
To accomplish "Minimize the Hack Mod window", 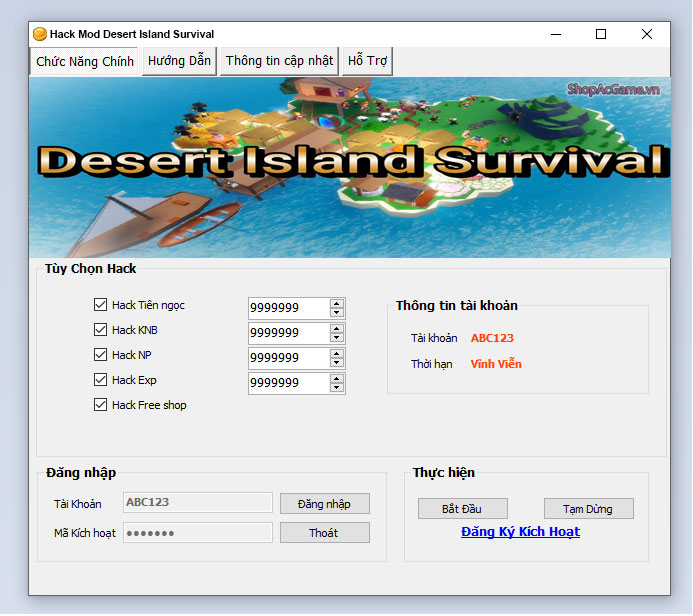I will 556,34.
